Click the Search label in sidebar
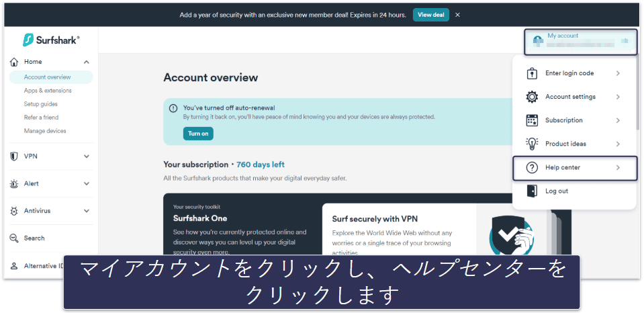Screen dimensions: 644x313 [x=34, y=238]
